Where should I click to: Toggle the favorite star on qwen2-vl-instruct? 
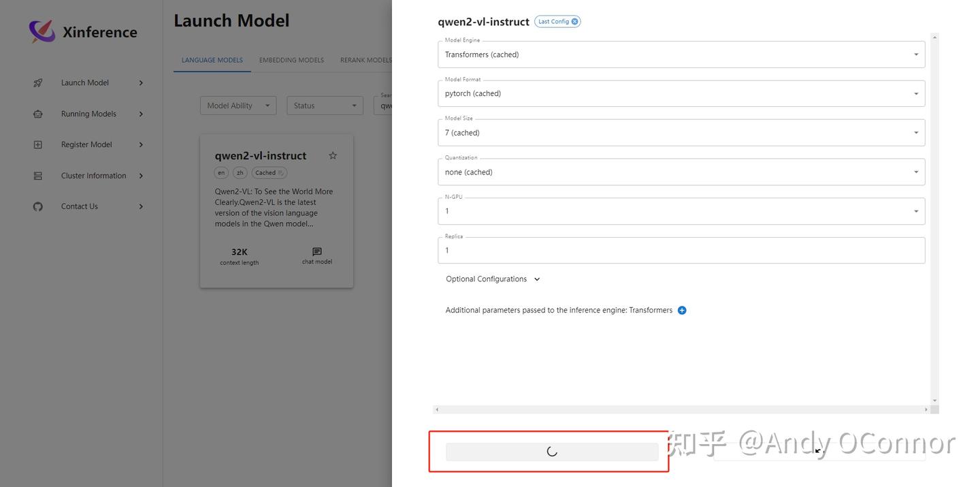coord(333,155)
